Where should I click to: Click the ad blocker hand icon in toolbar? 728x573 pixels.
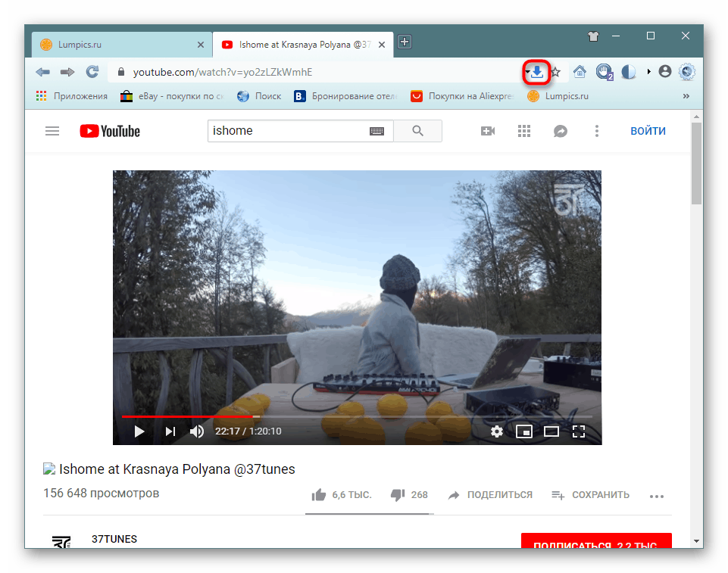click(604, 72)
